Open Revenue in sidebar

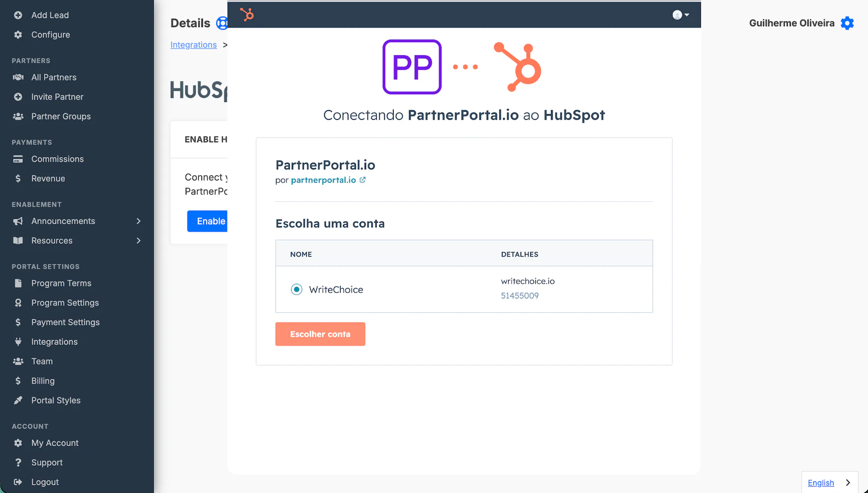click(x=48, y=179)
